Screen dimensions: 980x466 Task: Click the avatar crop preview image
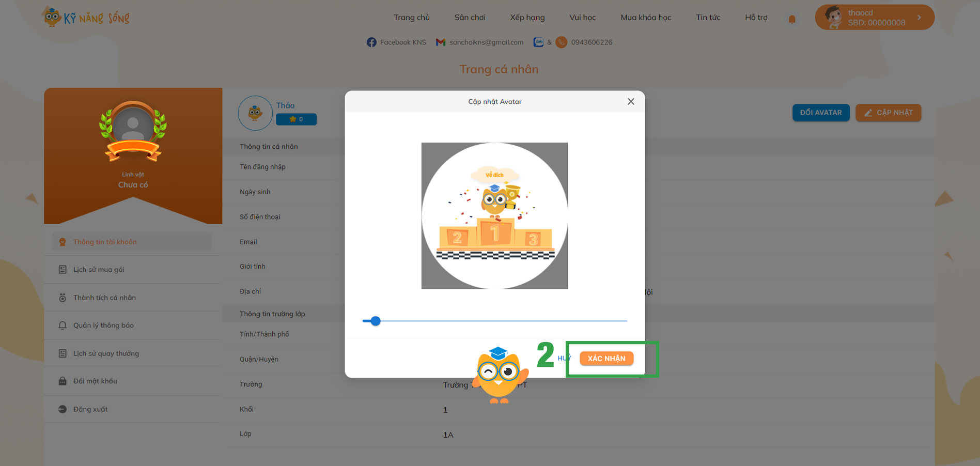pos(494,215)
